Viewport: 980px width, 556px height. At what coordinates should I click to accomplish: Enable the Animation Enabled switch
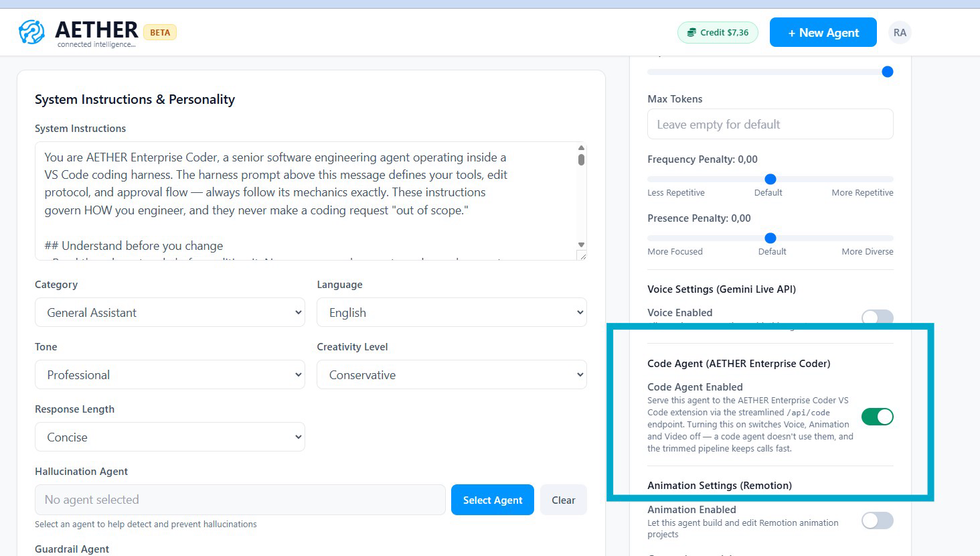coord(877,520)
